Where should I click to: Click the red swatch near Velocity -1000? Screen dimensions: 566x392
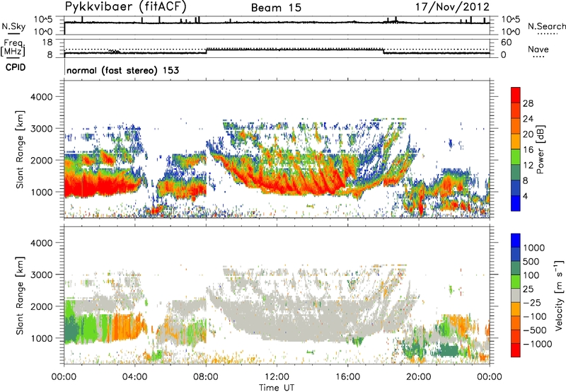pyautogui.click(x=516, y=350)
